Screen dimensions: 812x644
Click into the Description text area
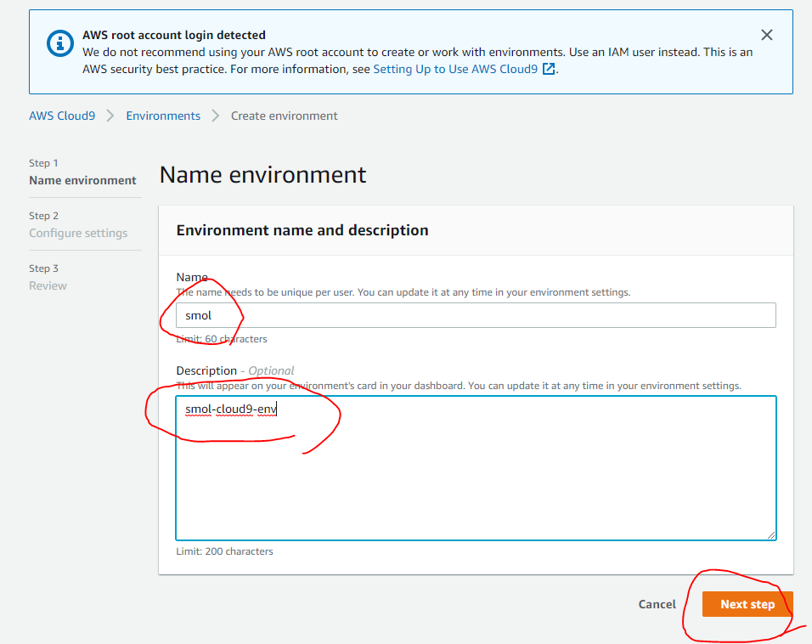476,468
